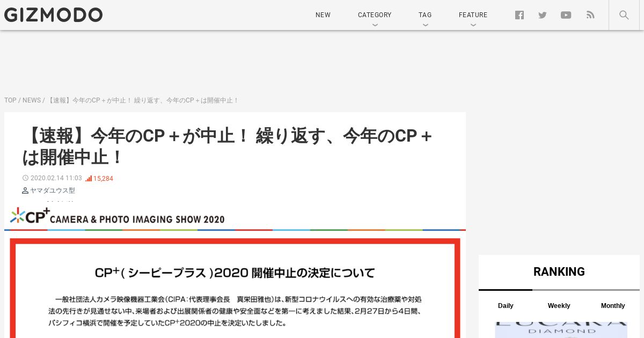Switch to the Monthly ranking tab
The height and width of the screenshot is (338, 644).
tap(613, 306)
